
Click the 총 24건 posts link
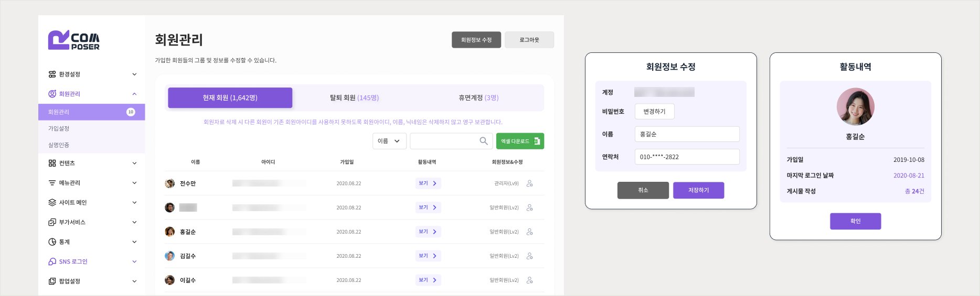tap(914, 191)
